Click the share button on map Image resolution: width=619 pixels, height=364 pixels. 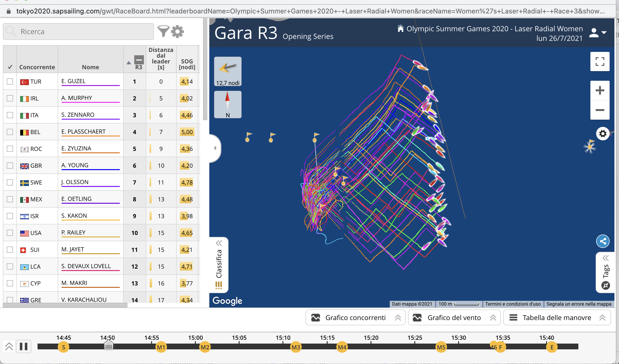pos(603,241)
